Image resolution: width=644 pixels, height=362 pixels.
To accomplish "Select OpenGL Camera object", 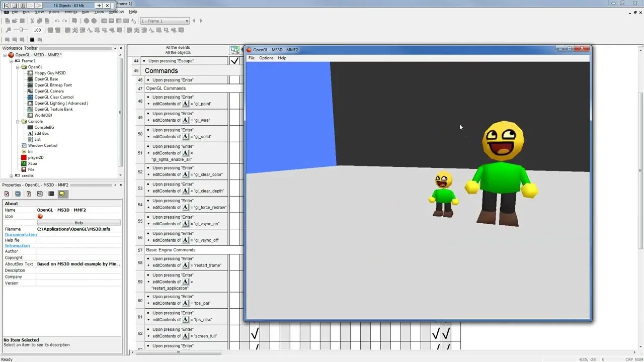I will click(49, 91).
